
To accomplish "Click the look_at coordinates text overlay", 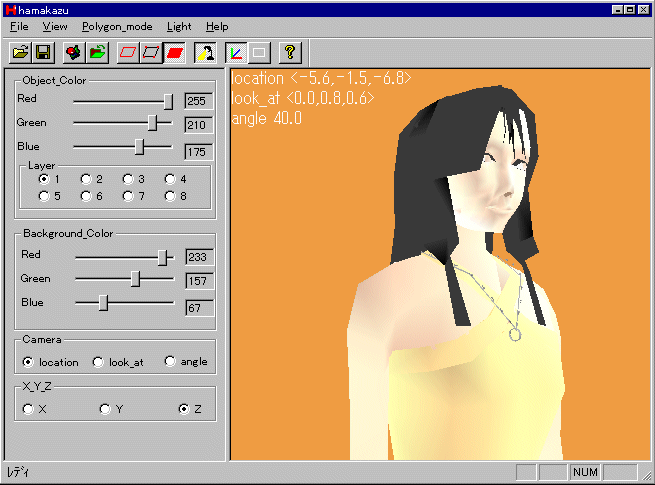I will tap(303, 98).
